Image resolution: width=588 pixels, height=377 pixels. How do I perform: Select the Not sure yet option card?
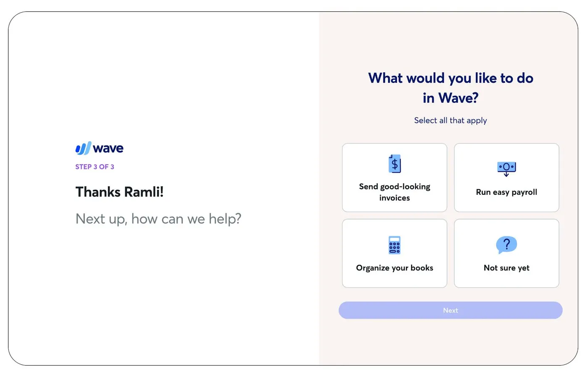pyautogui.click(x=507, y=253)
